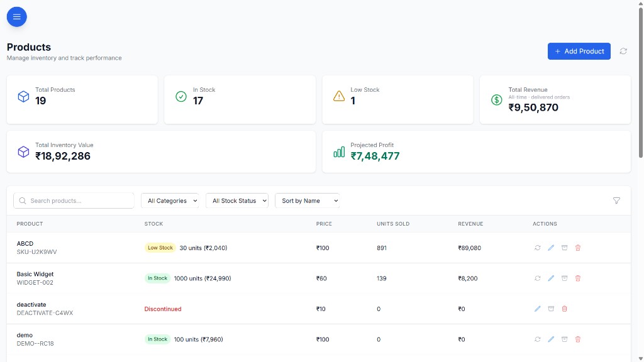This screenshot has width=644, height=362.
Task: Open the Sort by Name dropdown
Action: point(307,200)
